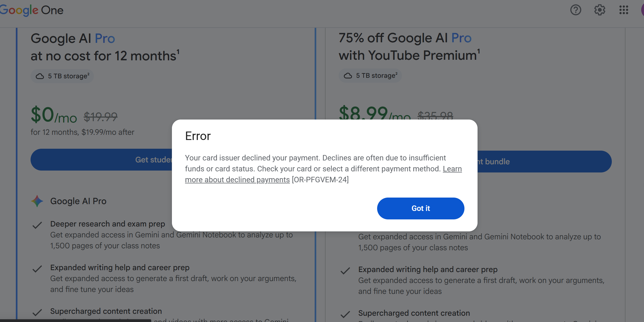The height and width of the screenshot is (322, 644).
Task: Click the cloud icon in right 5 TB storage chip
Action: (348, 76)
